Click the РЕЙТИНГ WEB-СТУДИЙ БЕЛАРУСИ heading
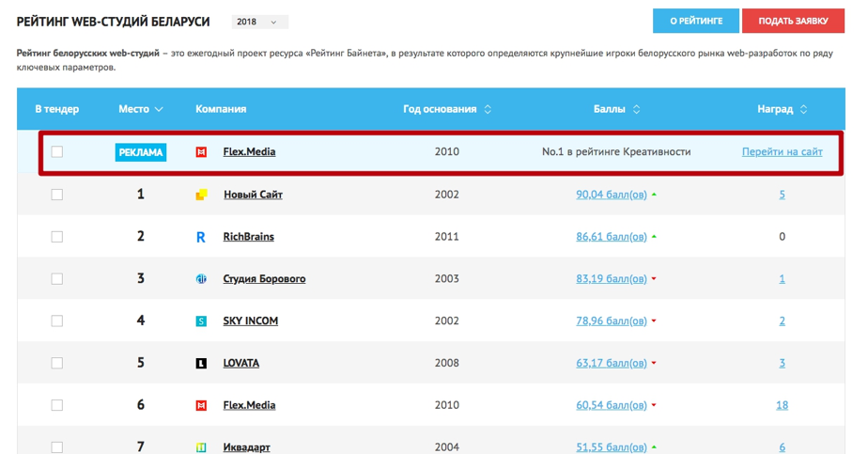 (x=113, y=22)
